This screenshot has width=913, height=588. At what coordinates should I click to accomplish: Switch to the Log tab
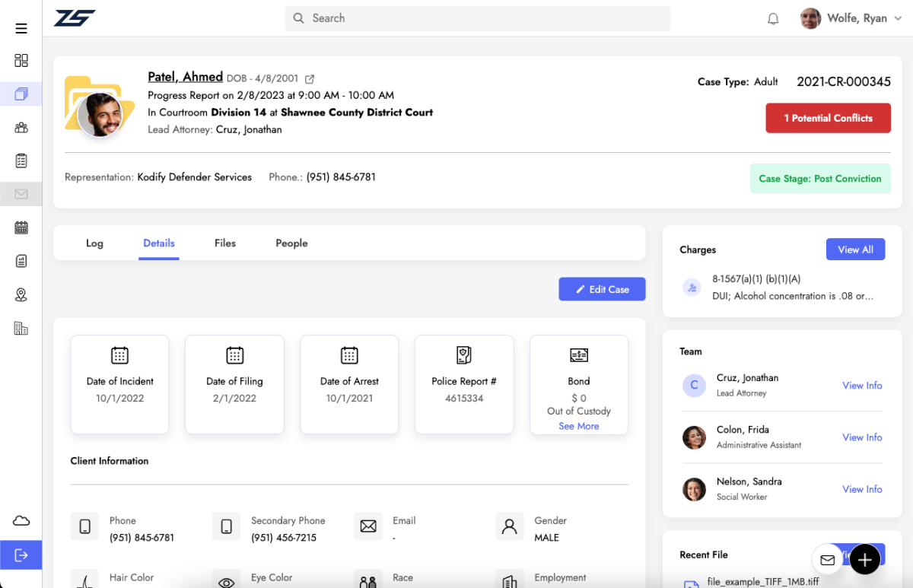tap(94, 243)
